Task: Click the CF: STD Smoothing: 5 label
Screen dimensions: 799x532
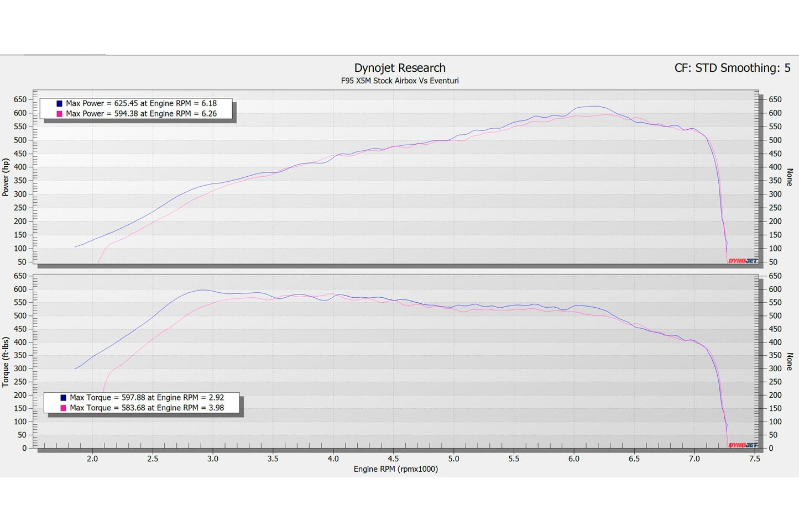Action: (x=732, y=68)
